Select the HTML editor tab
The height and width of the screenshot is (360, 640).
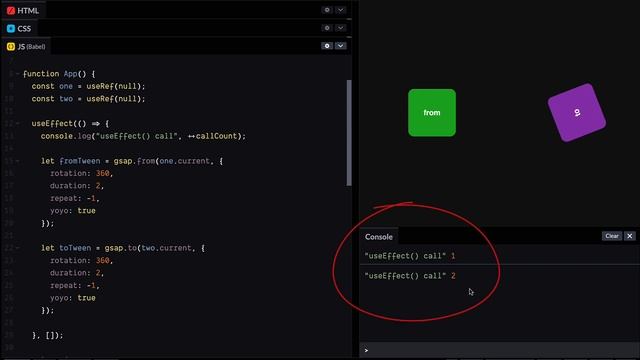coord(23,11)
